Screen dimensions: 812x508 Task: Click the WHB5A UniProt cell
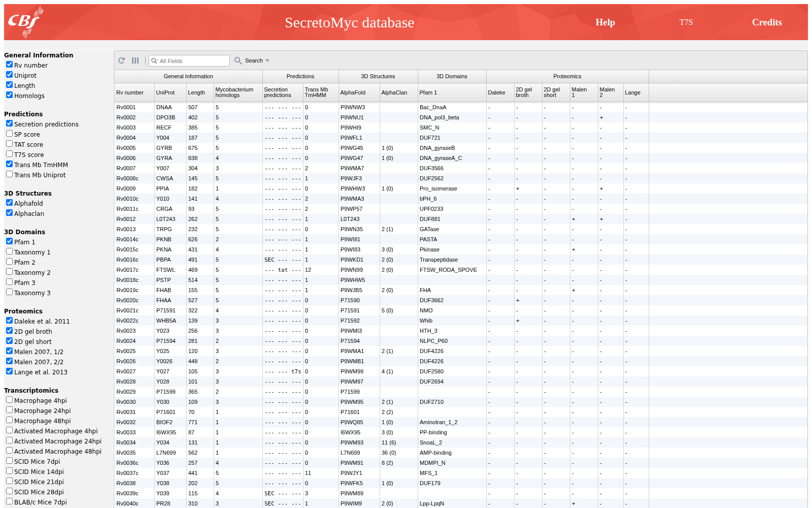pyautogui.click(x=170, y=321)
